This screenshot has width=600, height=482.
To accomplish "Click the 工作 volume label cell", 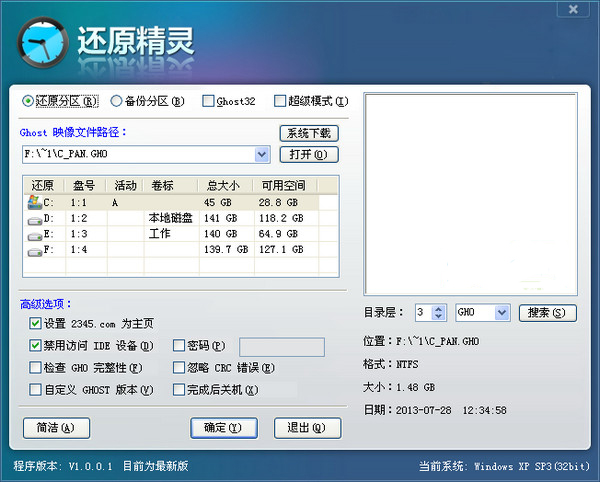I will click(x=159, y=234).
